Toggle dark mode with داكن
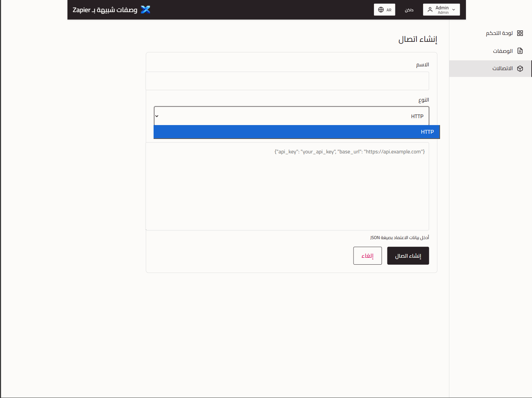 [409, 10]
